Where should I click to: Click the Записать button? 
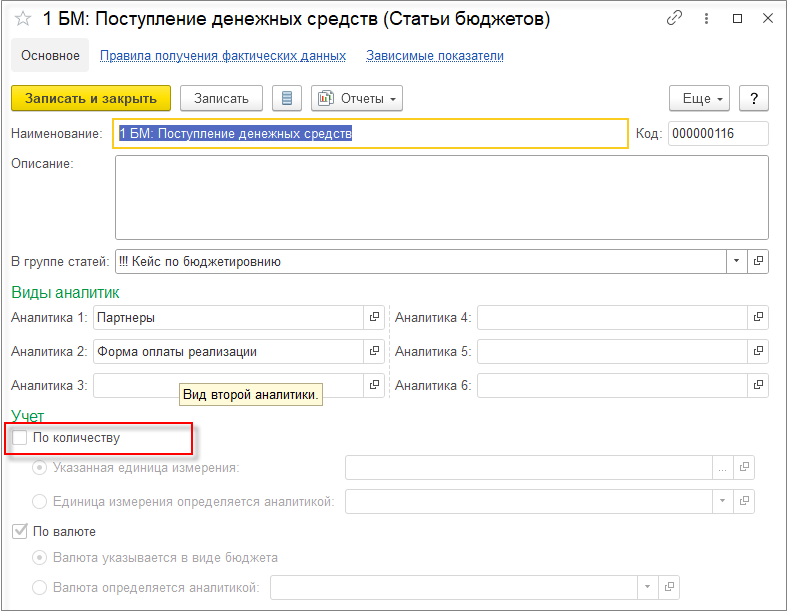pos(221,98)
